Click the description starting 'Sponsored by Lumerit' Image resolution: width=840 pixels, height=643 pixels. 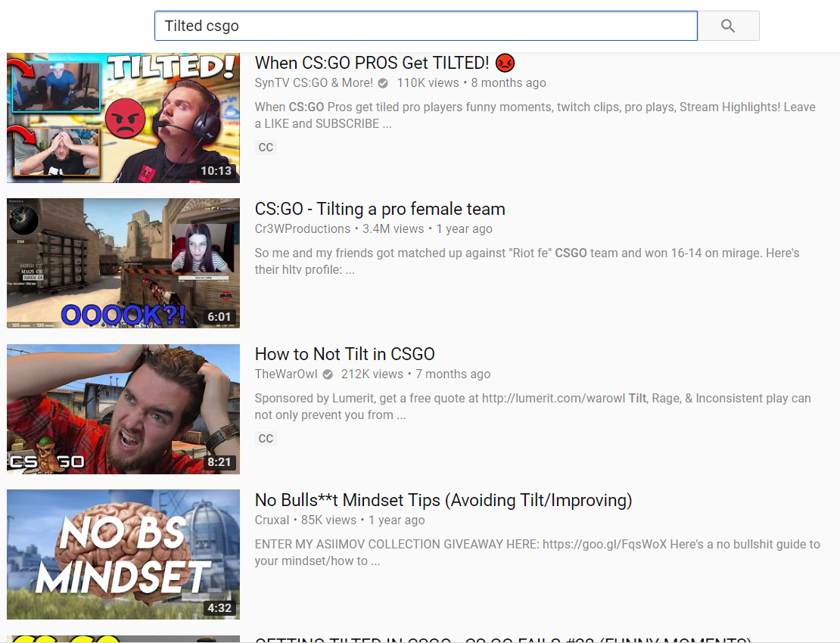point(533,406)
